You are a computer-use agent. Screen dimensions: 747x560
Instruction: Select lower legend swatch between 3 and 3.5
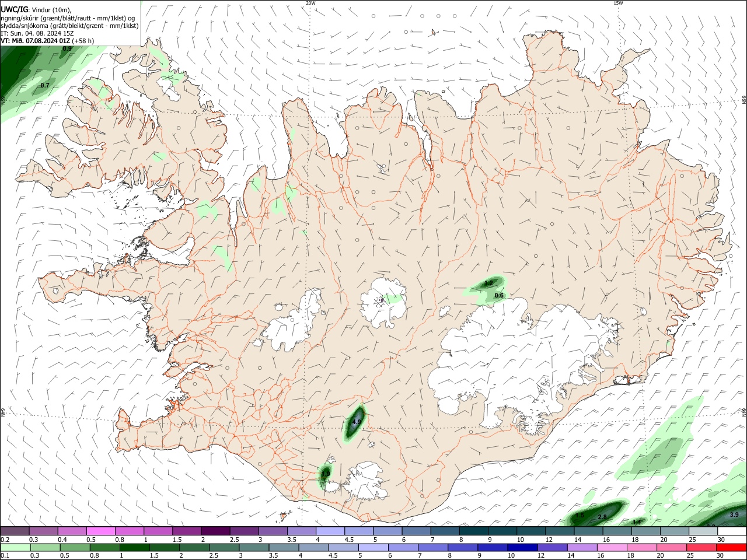(x=254, y=547)
